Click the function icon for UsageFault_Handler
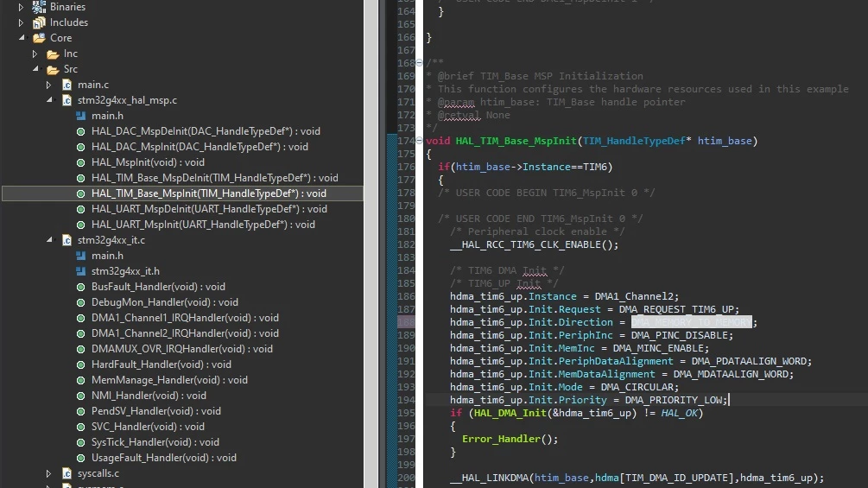Image resolution: width=868 pixels, height=488 pixels. [x=81, y=458]
